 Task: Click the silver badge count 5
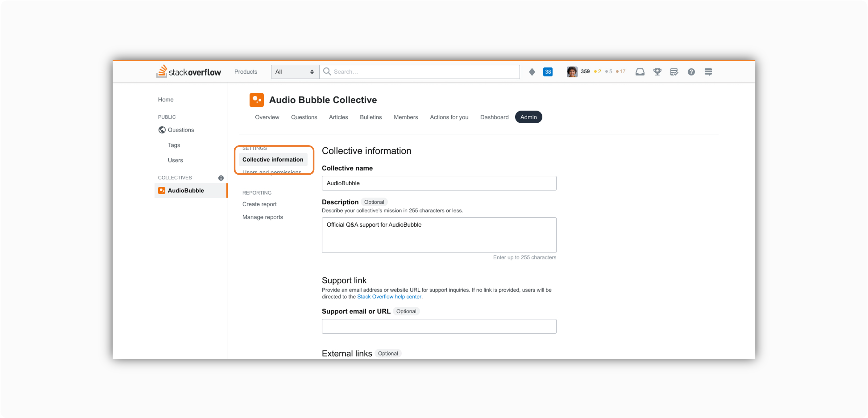click(609, 71)
